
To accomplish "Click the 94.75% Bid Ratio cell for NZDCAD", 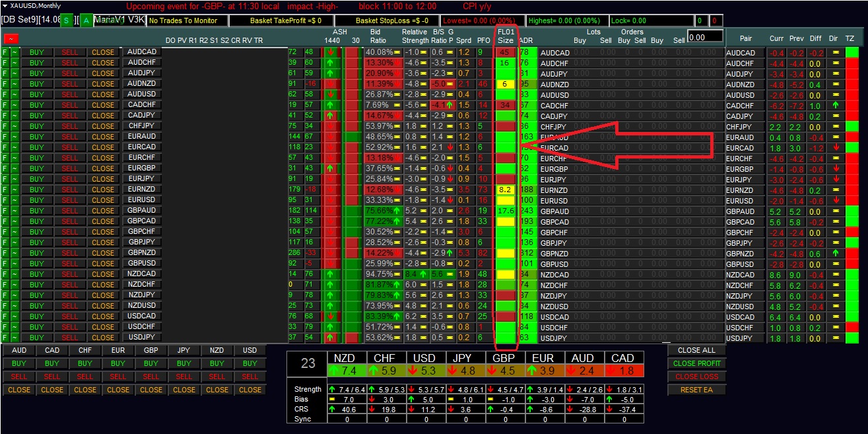I will [384, 274].
